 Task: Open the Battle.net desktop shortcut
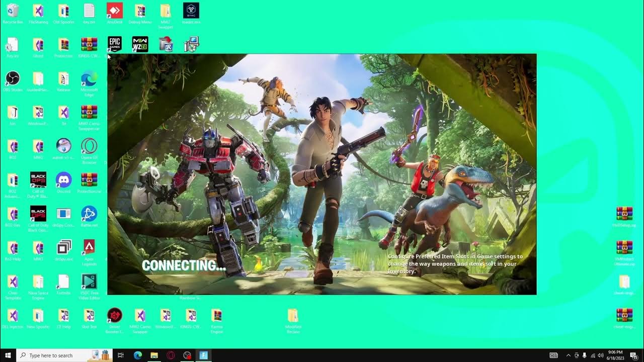click(89, 217)
